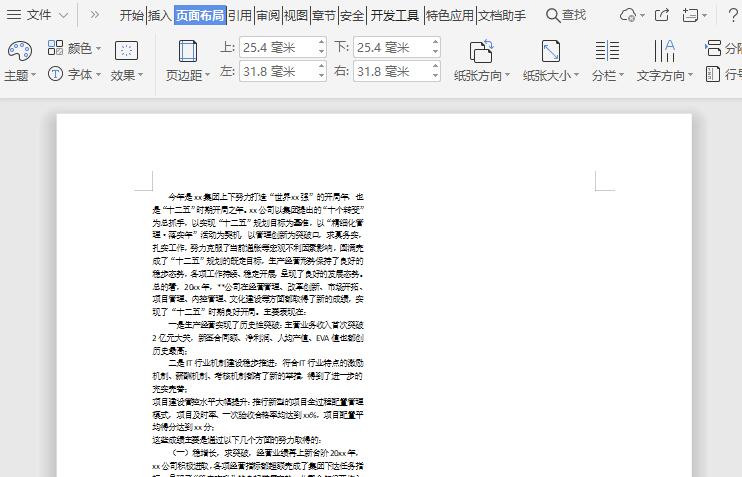Decrease the 上 top margin value
Image resolution: width=742 pixels, height=477 pixels.
pos(322,52)
